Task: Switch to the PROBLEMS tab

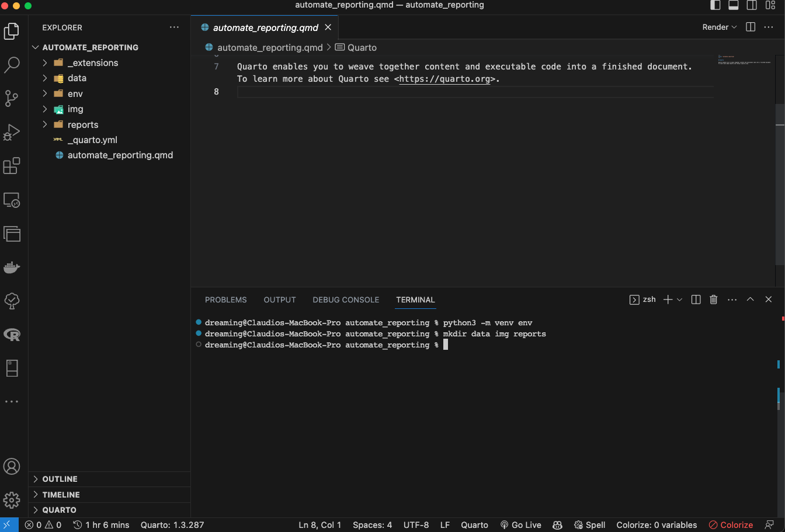Action: 225,300
